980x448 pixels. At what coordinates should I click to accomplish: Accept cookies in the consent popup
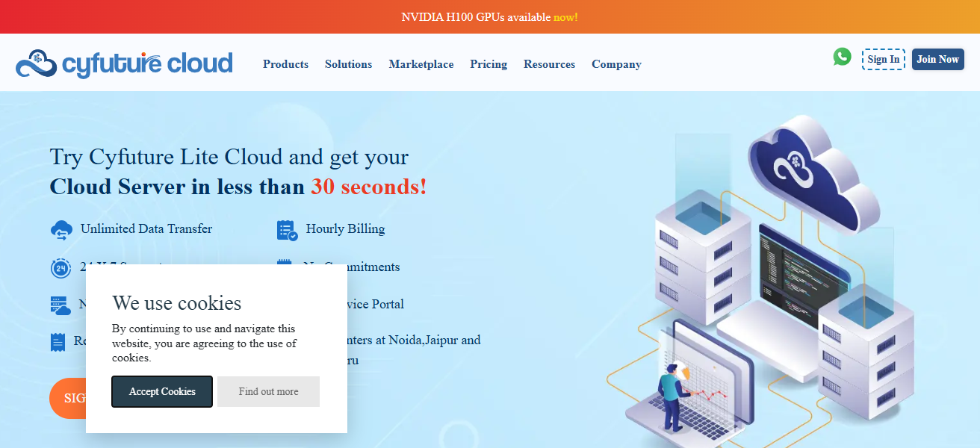pos(162,392)
